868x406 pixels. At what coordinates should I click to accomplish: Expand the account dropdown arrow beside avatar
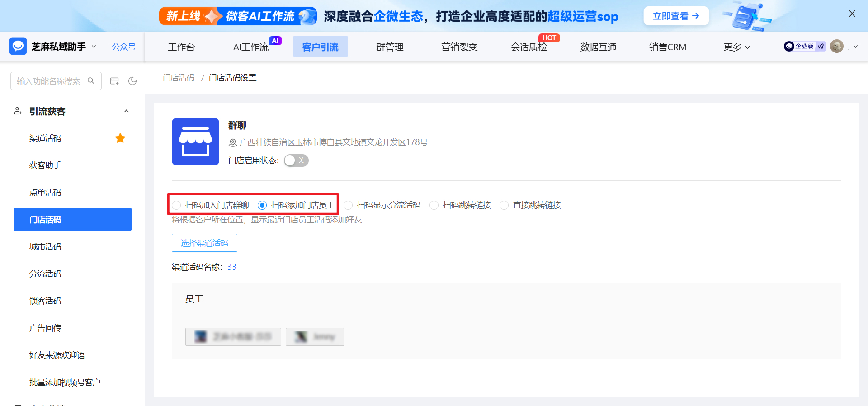pyautogui.click(x=855, y=46)
